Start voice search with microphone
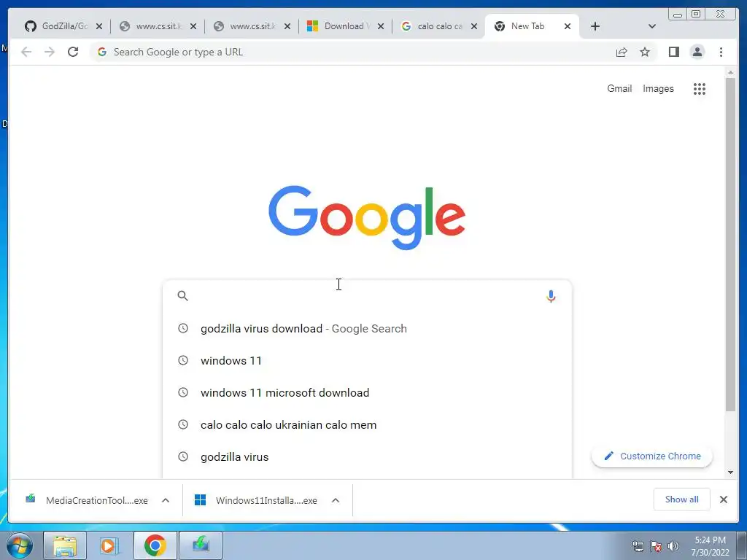 coord(551,296)
